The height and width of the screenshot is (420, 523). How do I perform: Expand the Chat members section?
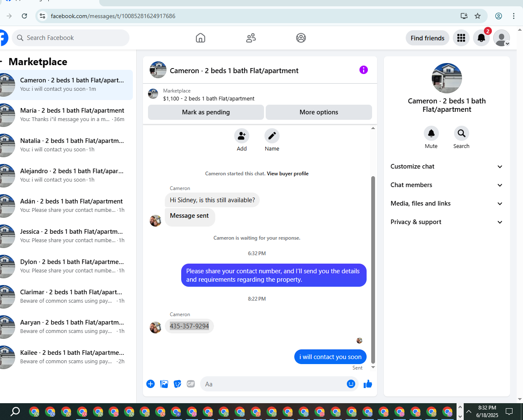point(446,185)
